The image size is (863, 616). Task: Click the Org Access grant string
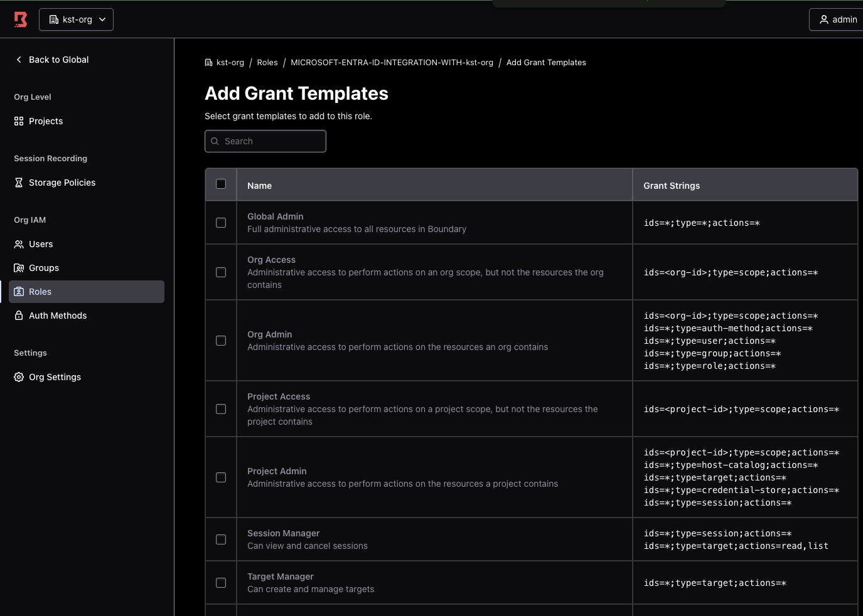coord(731,272)
